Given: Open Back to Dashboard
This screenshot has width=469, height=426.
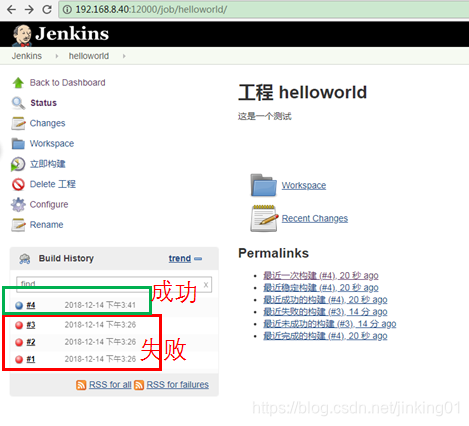Looking at the screenshot, I should [x=67, y=83].
